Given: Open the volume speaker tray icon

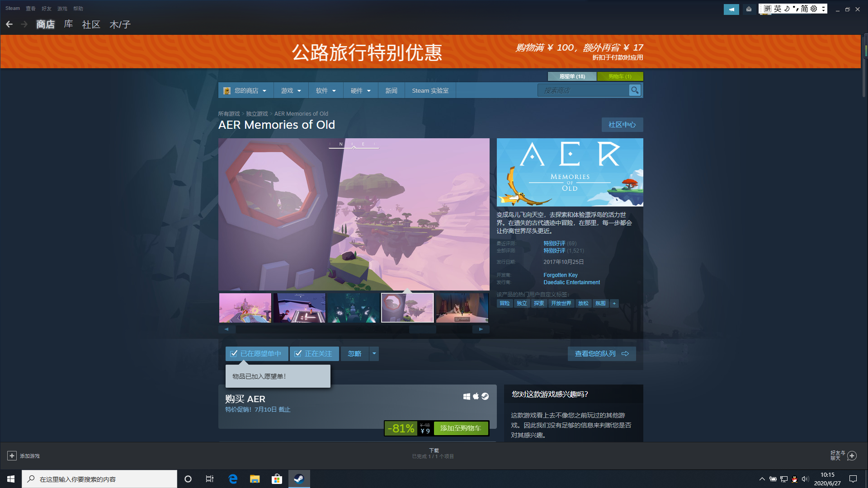Looking at the screenshot, I should click(805, 479).
